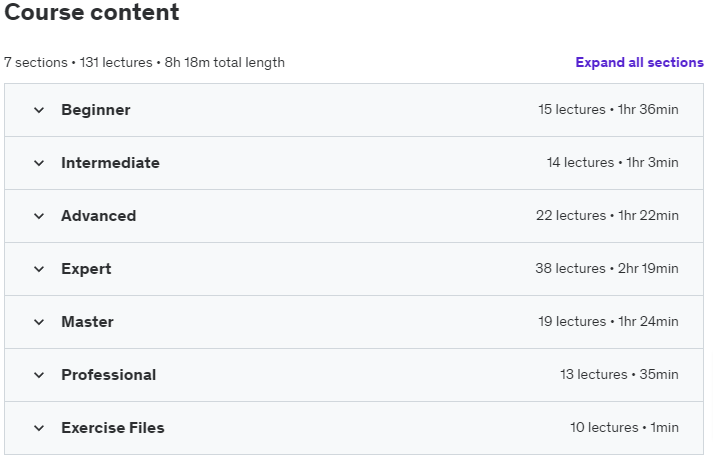Toggle the Master section chevron
This screenshot has width=713, height=467.
tap(39, 322)
